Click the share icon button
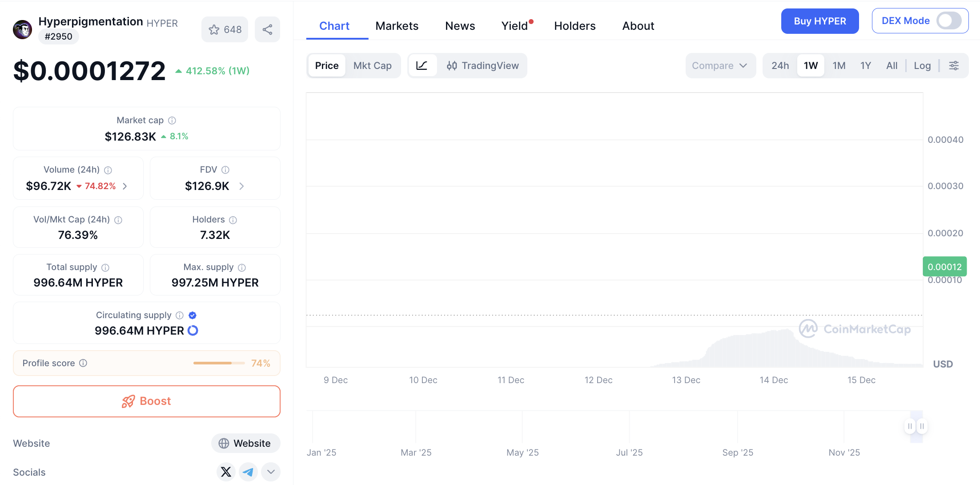 click(267, 30)
